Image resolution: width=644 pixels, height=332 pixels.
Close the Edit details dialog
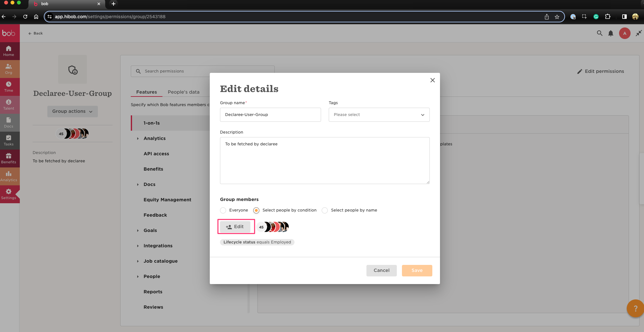coord(432,80)
